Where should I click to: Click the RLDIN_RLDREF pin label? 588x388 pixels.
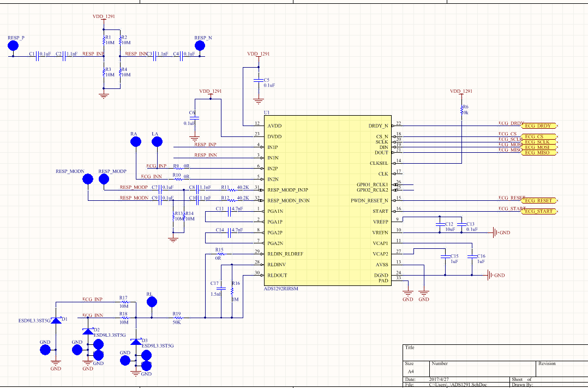pyautogui.click(x=285, y=254)
